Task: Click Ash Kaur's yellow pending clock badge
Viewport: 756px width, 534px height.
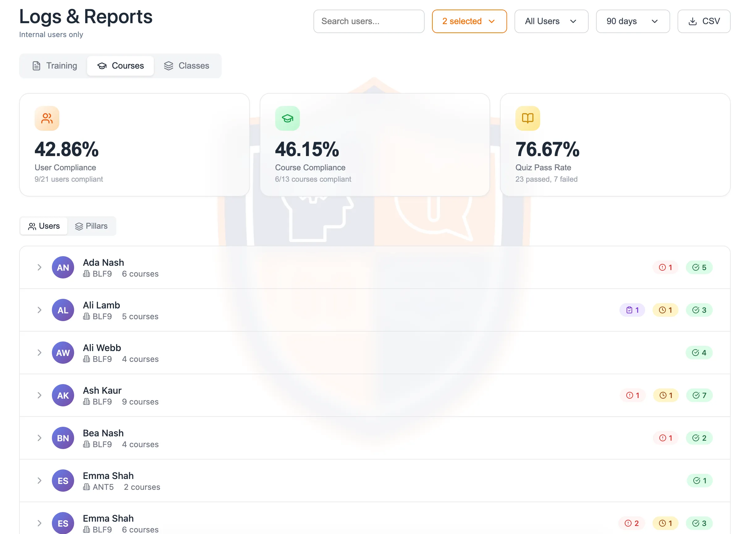Action: (x=666, y=395)
